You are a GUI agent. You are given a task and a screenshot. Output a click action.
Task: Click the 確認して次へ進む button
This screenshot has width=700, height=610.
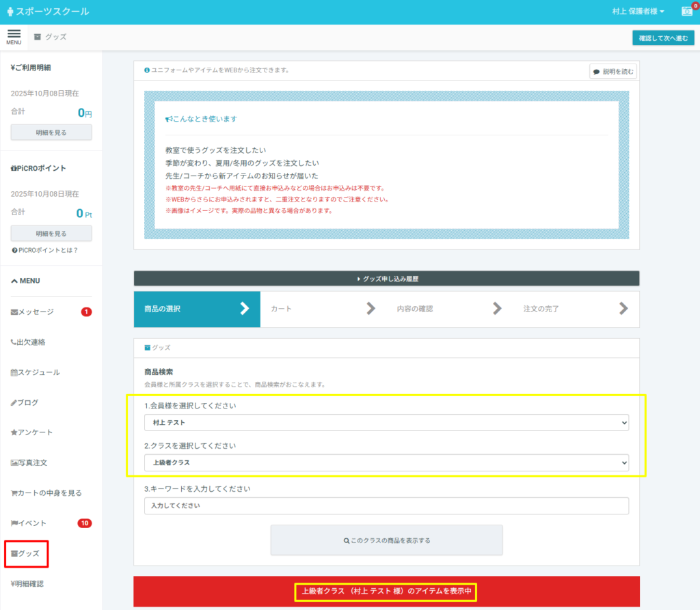click(663, 38)
